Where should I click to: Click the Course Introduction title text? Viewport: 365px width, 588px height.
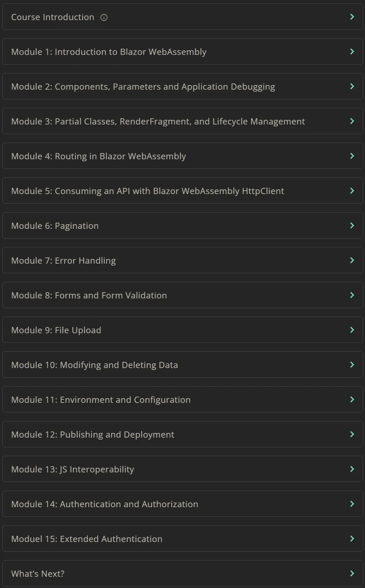pos(53,17)
